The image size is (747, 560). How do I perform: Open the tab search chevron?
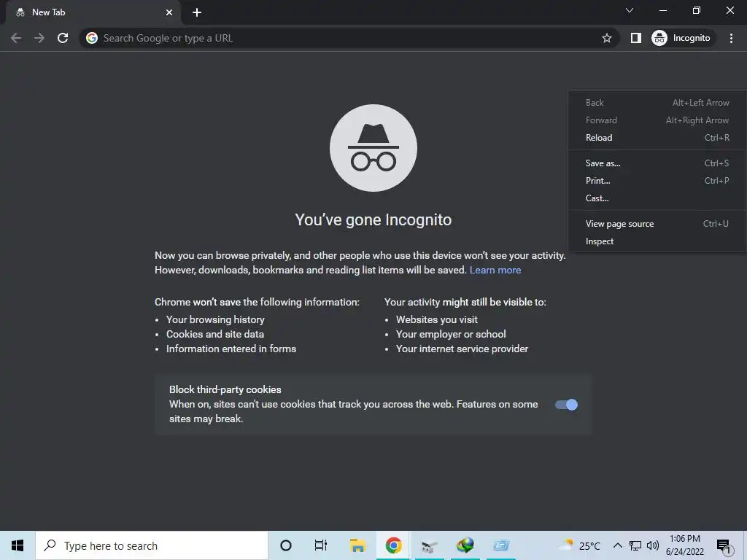(630, 10)
